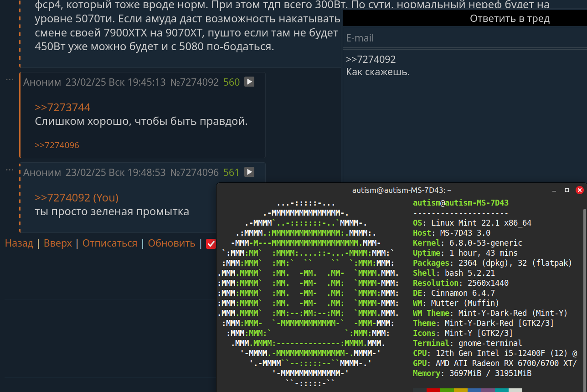Click into the reply box containing Как скажешь.

point(465,116)
